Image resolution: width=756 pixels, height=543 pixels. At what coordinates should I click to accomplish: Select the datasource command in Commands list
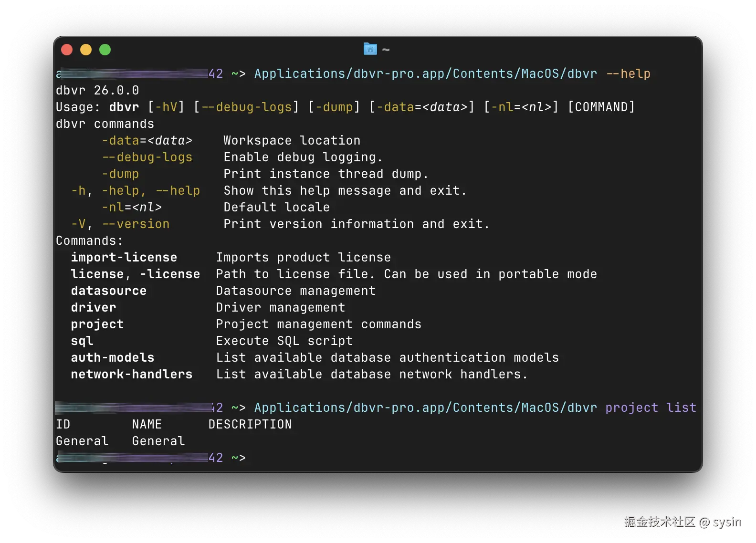coord(108,291)
